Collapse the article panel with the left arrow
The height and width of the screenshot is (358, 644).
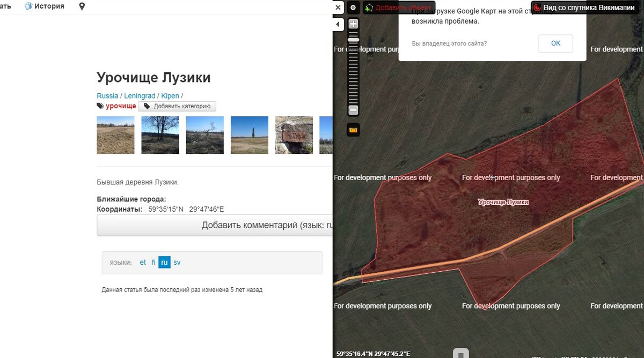tap(337, 24)
